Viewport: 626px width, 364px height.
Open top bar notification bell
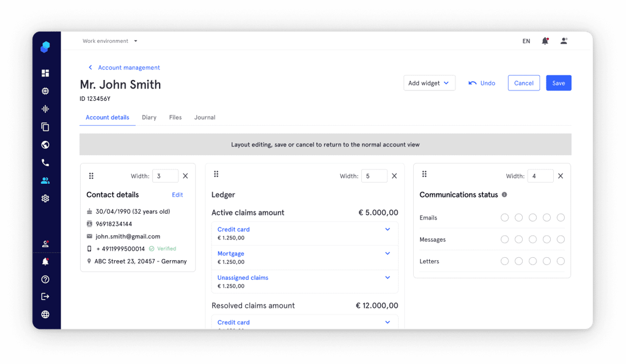click(x=545, y=41)
